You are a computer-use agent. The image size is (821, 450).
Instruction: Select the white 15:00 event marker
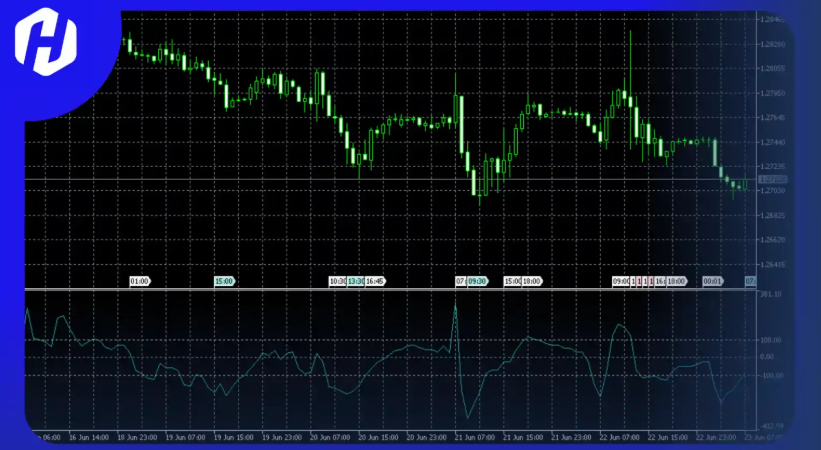point(512,281)
